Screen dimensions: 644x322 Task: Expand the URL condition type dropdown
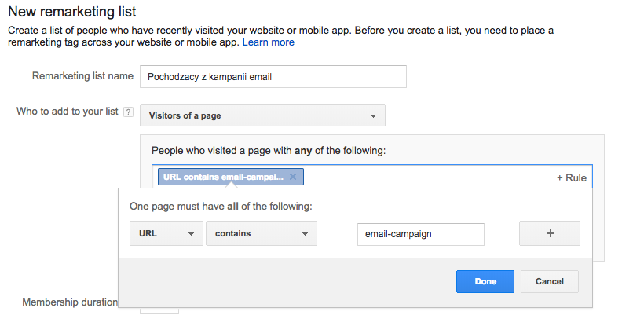point(166,234)
